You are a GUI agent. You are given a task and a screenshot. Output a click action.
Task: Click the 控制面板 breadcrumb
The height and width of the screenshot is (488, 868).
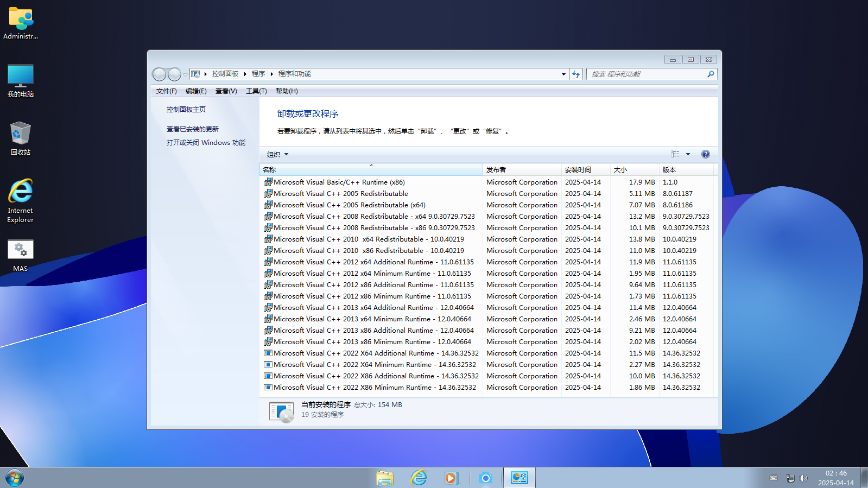[x=225, y=74]
